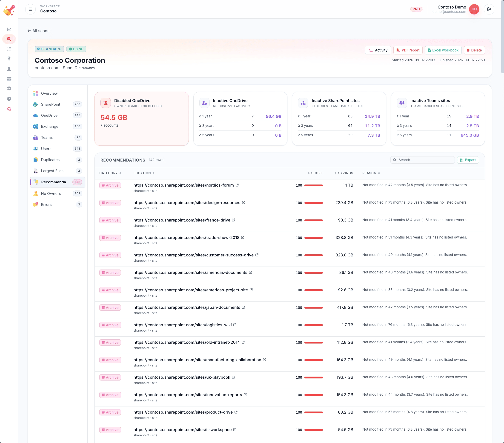Export the recommendations table

[x=468, y=160]
